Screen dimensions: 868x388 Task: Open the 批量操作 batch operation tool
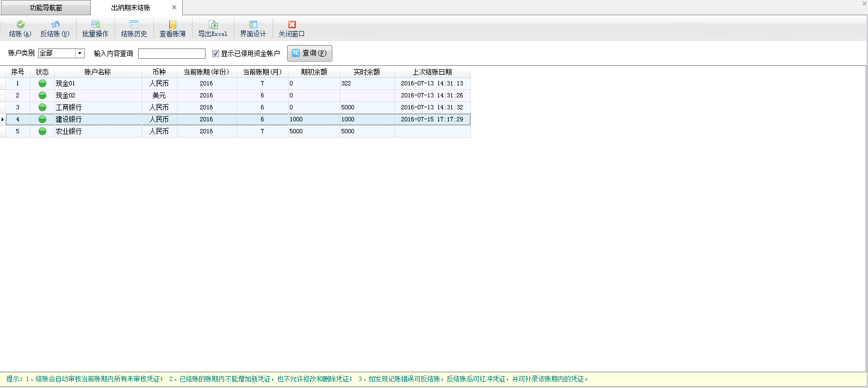pyautogui.click(x=95, y=24)
